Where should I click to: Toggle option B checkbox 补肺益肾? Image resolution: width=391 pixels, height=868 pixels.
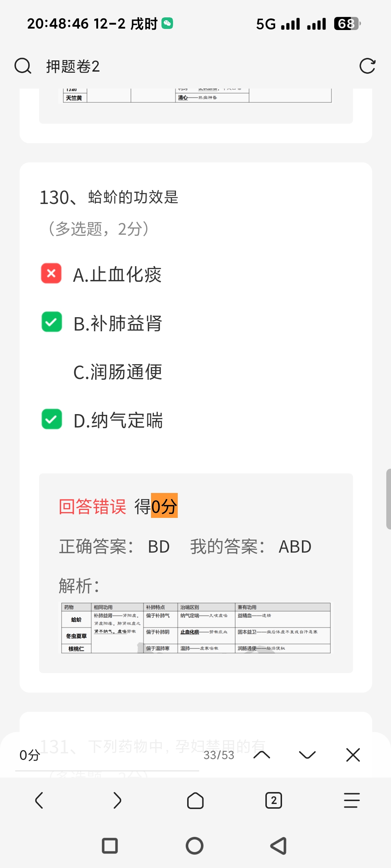(52, 322)
